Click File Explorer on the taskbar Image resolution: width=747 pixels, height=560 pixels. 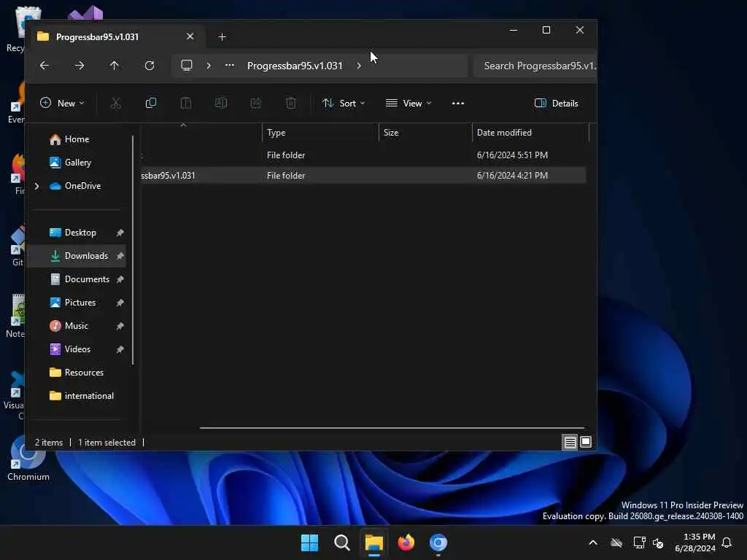[x=374, y=542]
